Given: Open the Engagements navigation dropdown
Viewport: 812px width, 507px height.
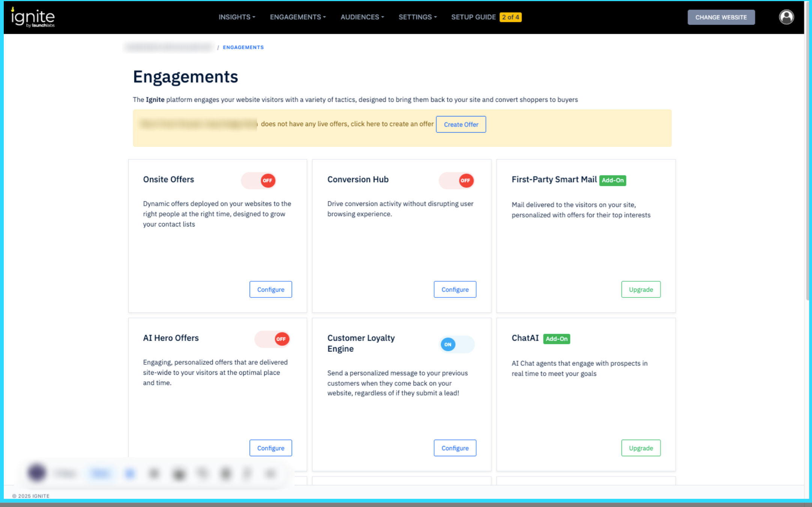Looking at the screenshot, I should [x=298, y=17].
